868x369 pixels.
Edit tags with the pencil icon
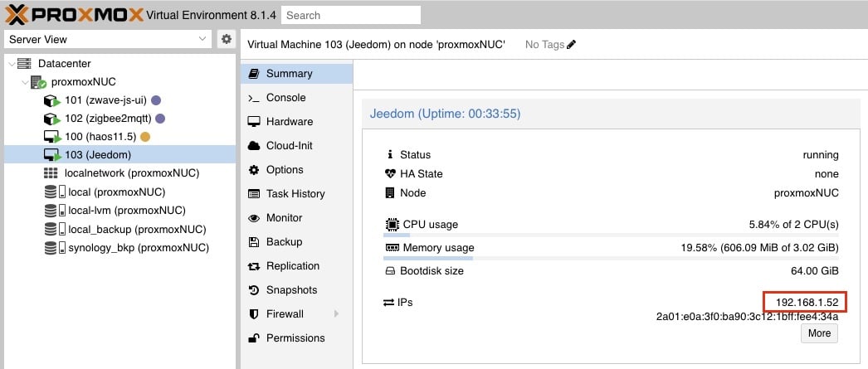pyautogui.click(x=571, y=44)
